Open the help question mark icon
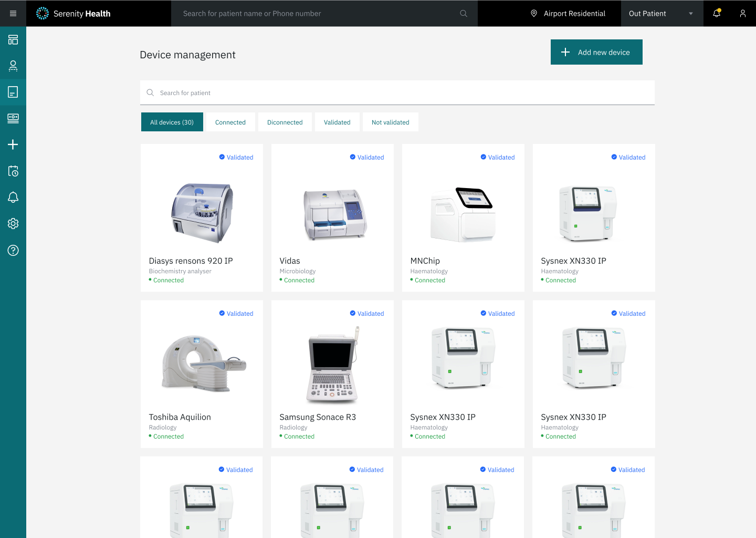The width and height of the screenshot is (756, 538). [x=13, y=250]
